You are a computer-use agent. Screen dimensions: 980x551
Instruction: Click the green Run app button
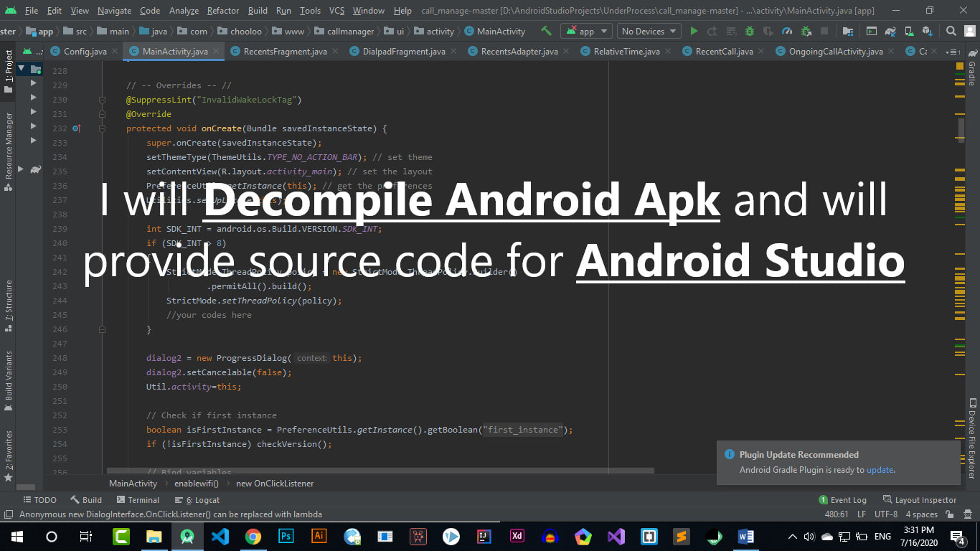pyautogui.click(x=694, y=31)
